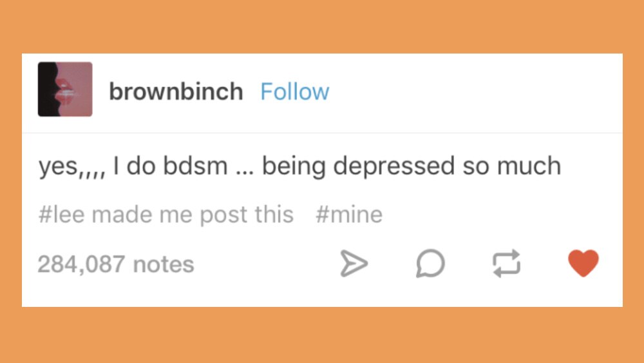644x363 pixels.
Task: Open replies with the speech bubble icon
Action: [430, 264]
